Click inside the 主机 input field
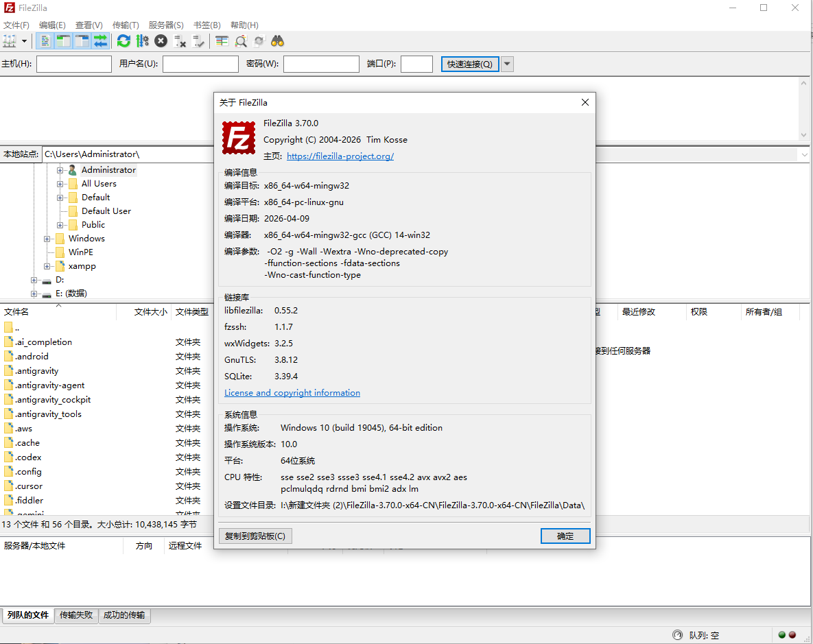Image resolution: width=813 pixels, height=644 pixels. tap(73, 64)
